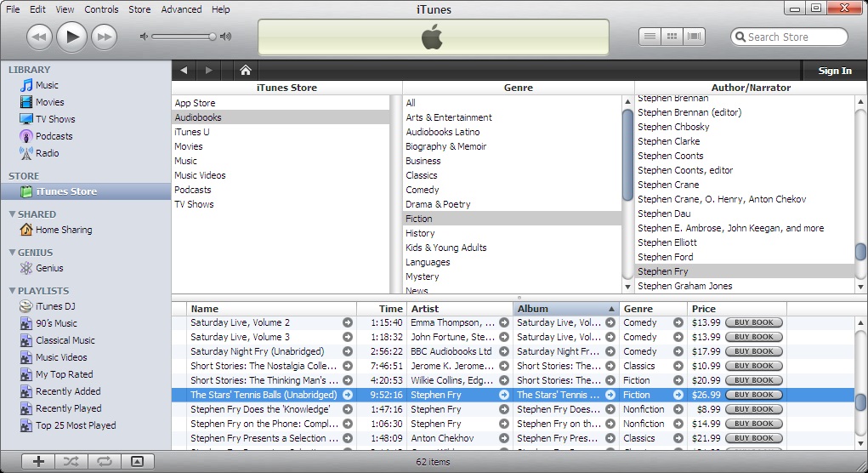
Task: Open Radio in the library
Action: [47, 153]
